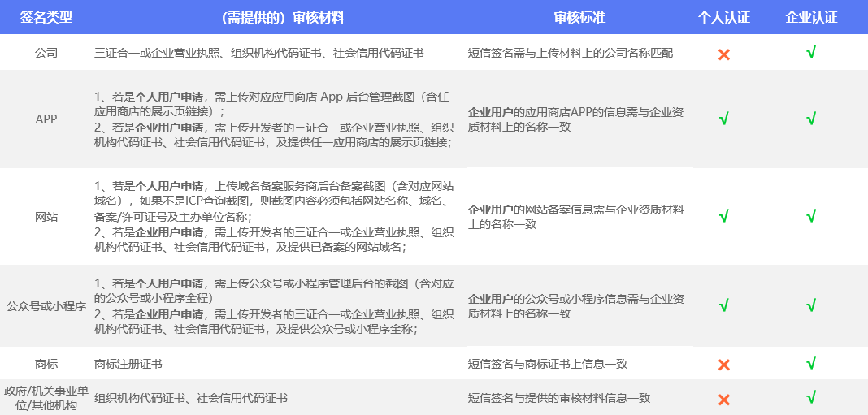This screenshot has height=415, width=868.
Task: Click the 个人认证 checkmark in 网站 row
Action: (x=723, y=216)
